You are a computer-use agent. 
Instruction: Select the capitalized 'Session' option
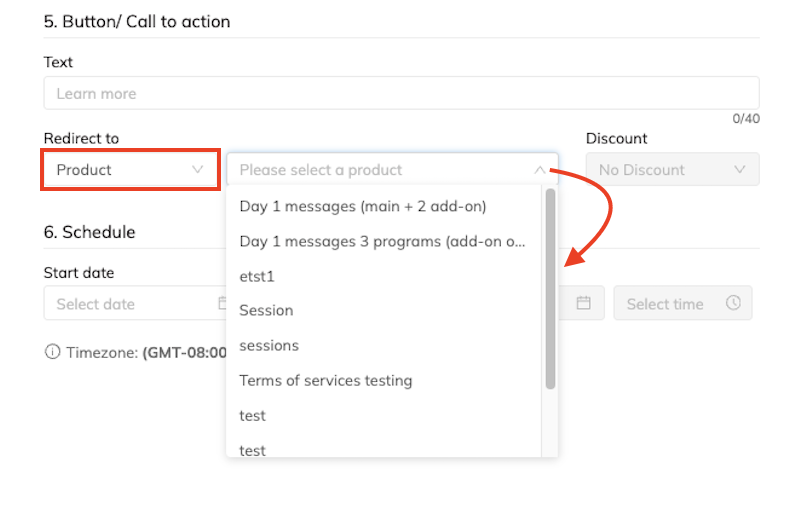click(x=266, y=310)
